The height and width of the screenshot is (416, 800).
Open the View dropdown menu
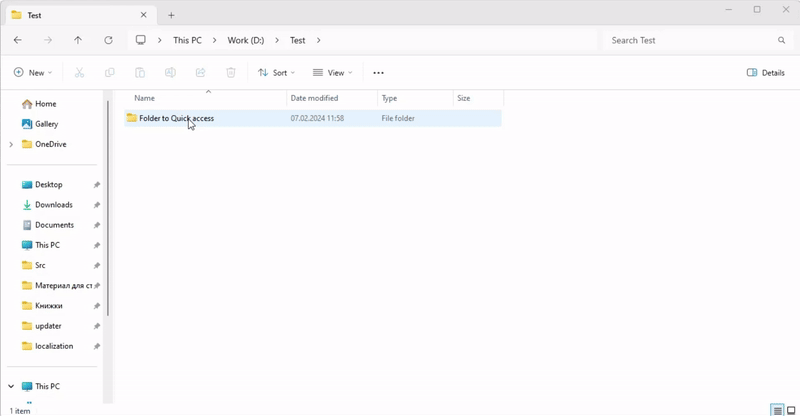pos(331,73)
